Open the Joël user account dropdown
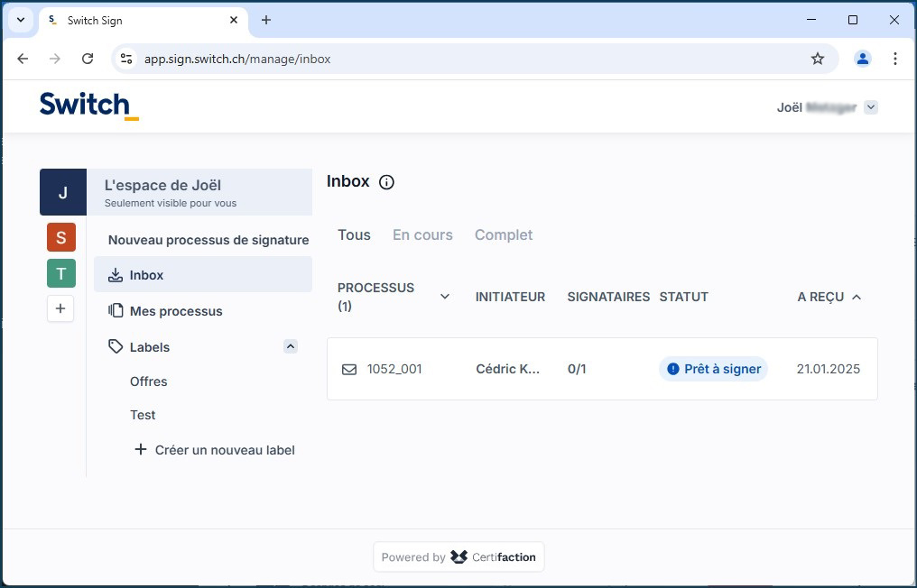 870,107
